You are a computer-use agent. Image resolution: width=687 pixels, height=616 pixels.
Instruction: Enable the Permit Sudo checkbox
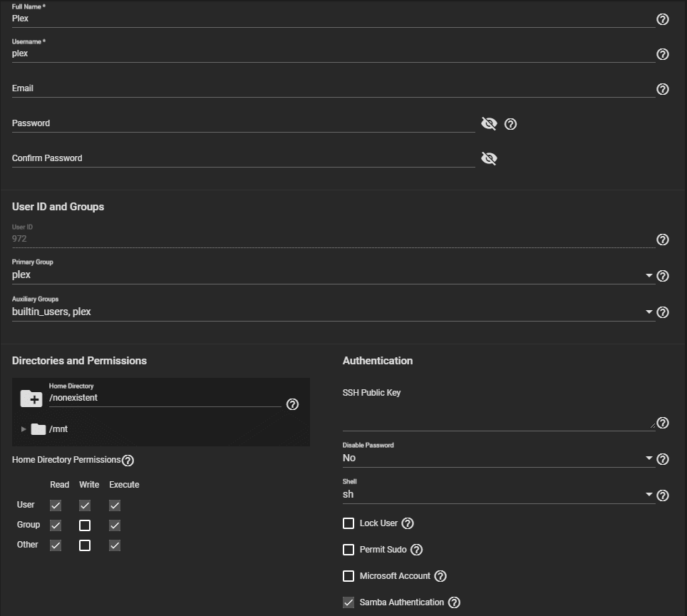click(348, 550)
